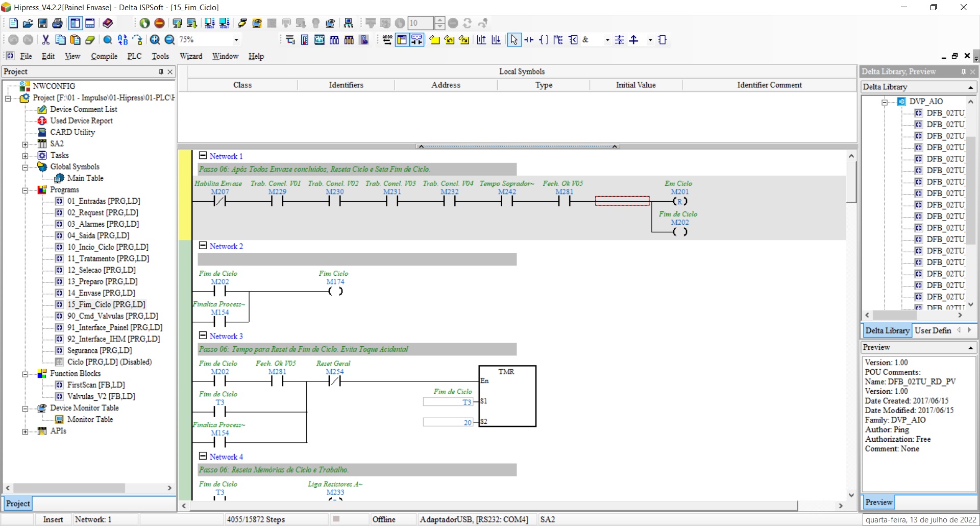Screen dimensions: 980x526
Task: Click the Save floppy disk icon
Action: [x=43, y=23]
